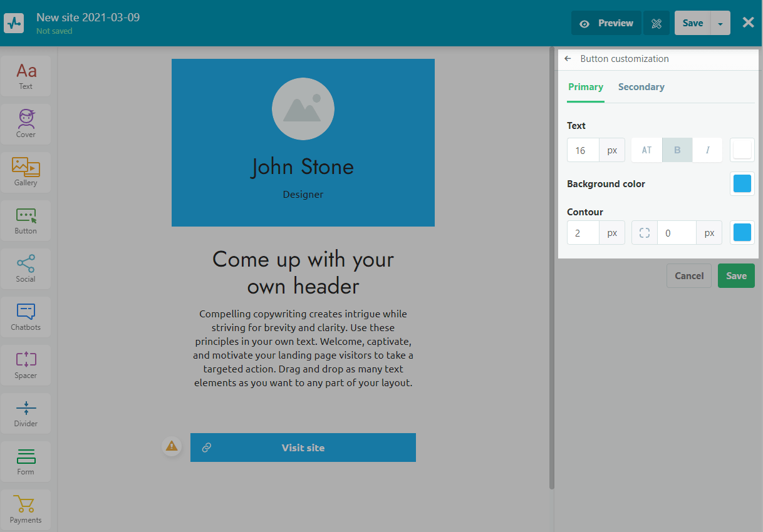Image resolution: width=763 pixels, height=532 pixels.
Task: Open the Save dropdown arrow in header
Action: (x=720, y=23)
